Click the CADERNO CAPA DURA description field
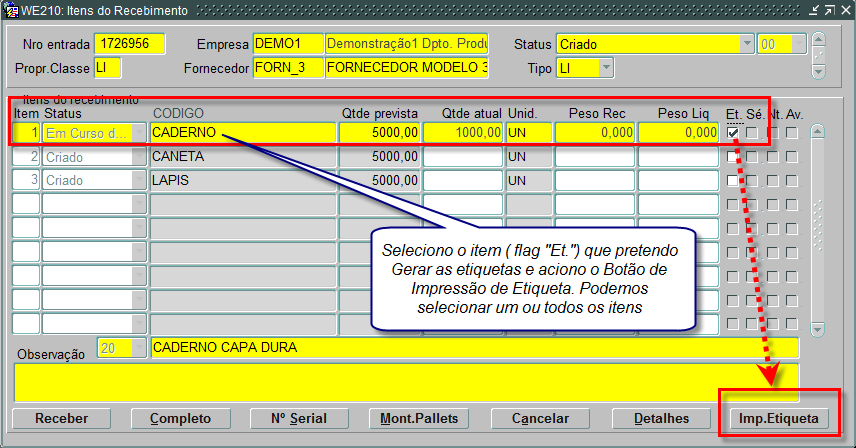The height and width of the screenshot is (448, 856). click(474, 348)
